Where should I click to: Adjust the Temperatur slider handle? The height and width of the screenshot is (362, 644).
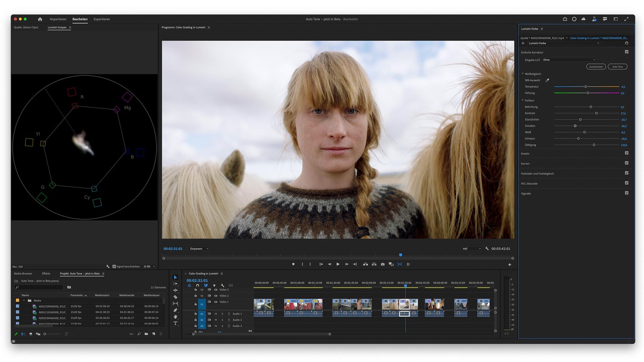586,87
